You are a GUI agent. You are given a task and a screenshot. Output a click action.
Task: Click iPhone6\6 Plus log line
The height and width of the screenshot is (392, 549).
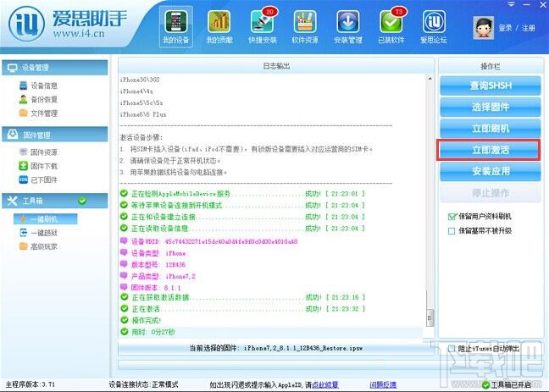[143, 114]
